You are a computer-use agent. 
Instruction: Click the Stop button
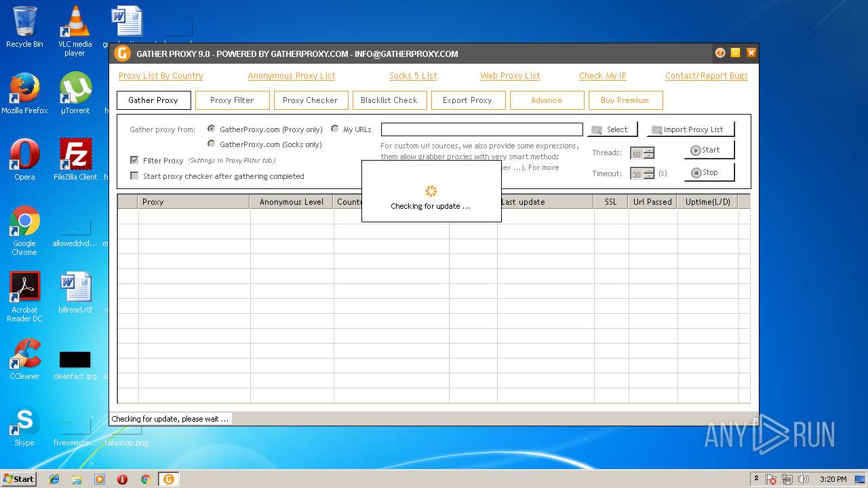pyautogui.click(x=709, y=173)
